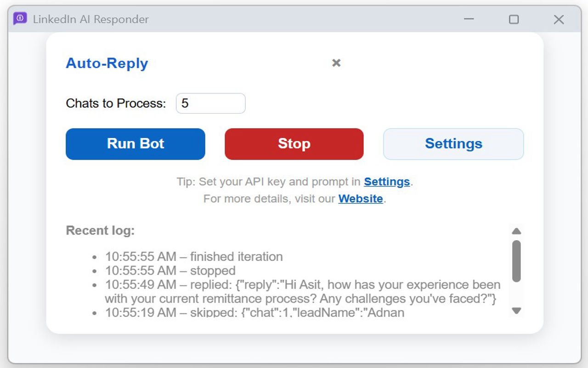Image resolution: width=588 pixels, height=368 pixels.
Task: Select the '10:55:55 AM – stopped' log entry
Action: [170, 270]
